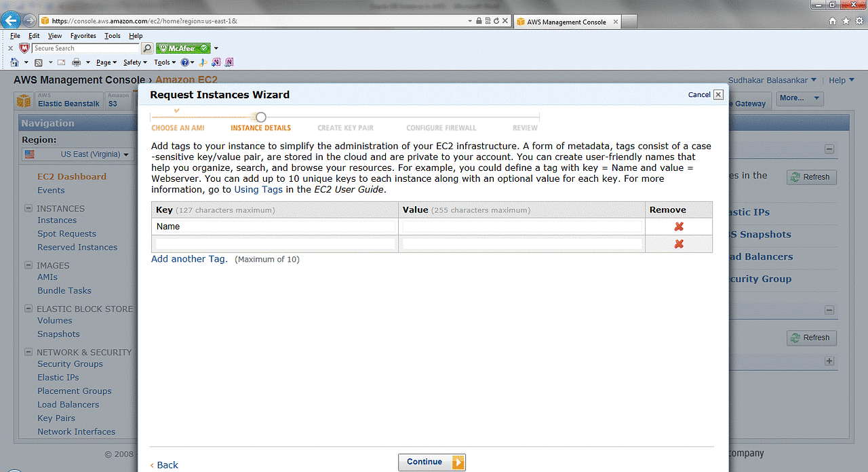This screenshot has height=472, width=868.
Task: Click the McAfee shield icon beside Secure Search
Action: (x=24, y=48)
